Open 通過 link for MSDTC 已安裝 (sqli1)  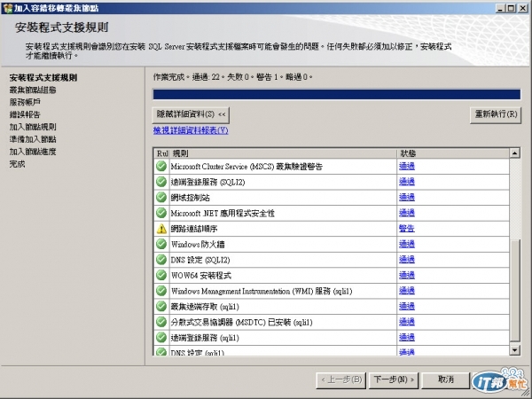coord(407,322)
